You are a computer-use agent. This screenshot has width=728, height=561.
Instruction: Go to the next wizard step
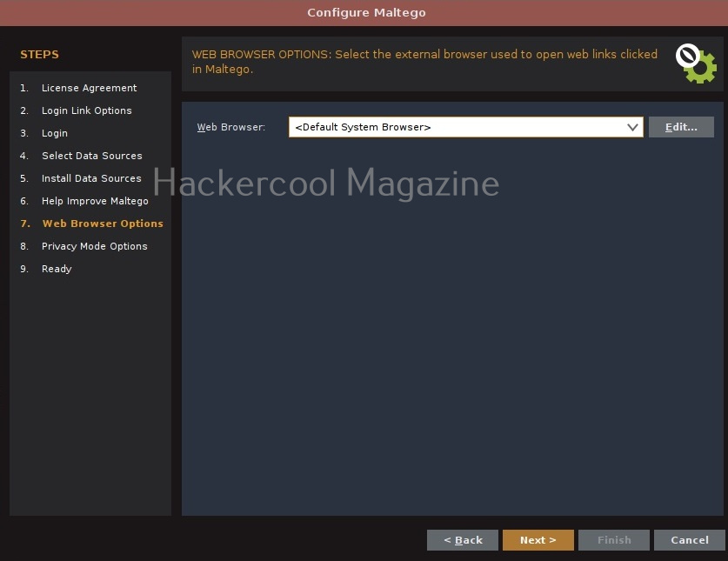538,540
